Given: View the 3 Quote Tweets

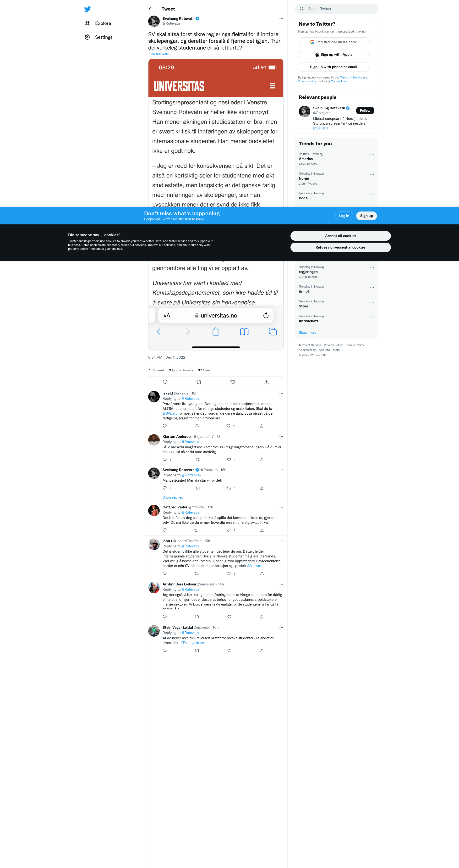Looking at the screenshot, I should coord(181,370).
